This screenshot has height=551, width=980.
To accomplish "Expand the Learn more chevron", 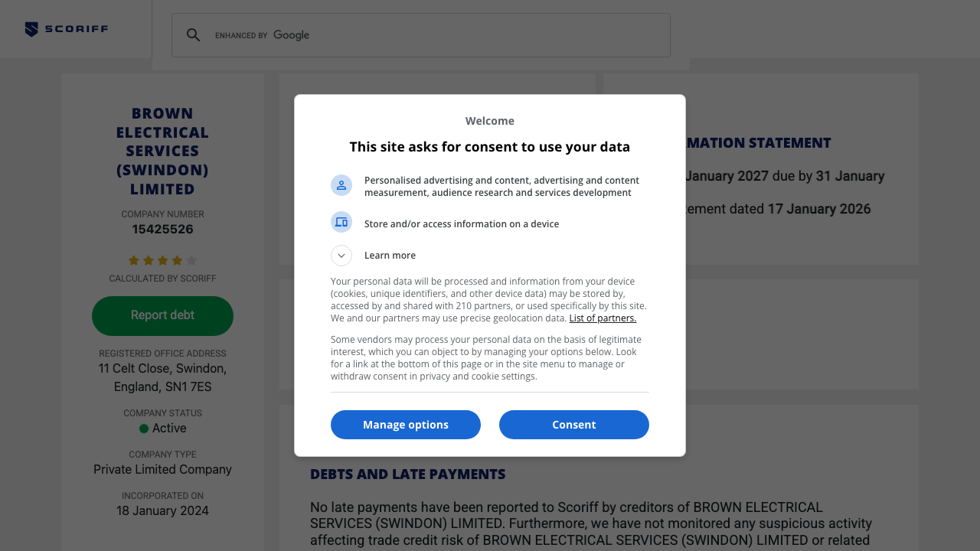I will pyautogui.click(x=341, y=256).
